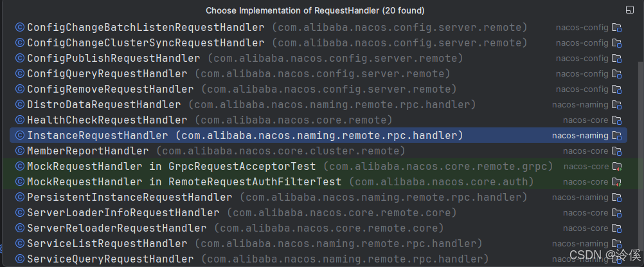
Task: Select ServerReloaderRequestHandler row
Action: 318,228
